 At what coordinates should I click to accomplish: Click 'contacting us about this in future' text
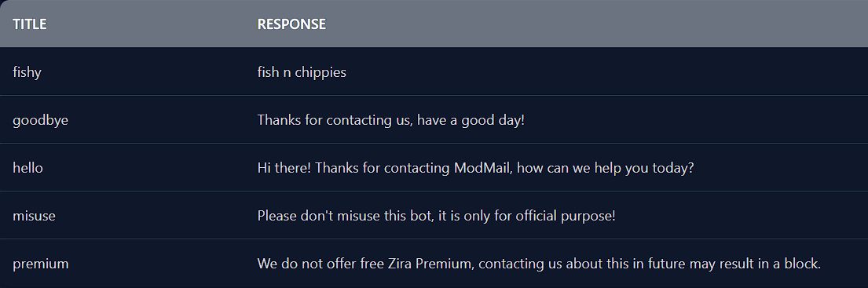(x=581, y=264)
